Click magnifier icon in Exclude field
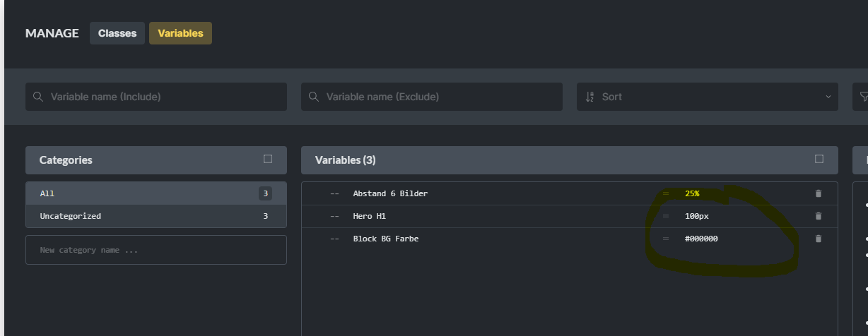The image size is (868, 336). [x=314, y=97]
